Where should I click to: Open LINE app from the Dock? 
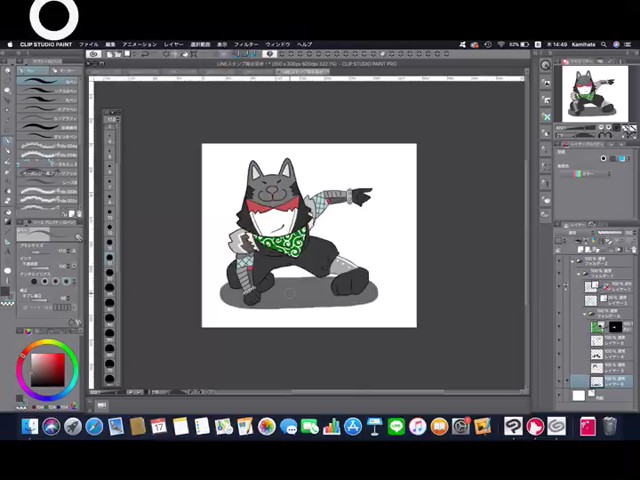(396, 427)
